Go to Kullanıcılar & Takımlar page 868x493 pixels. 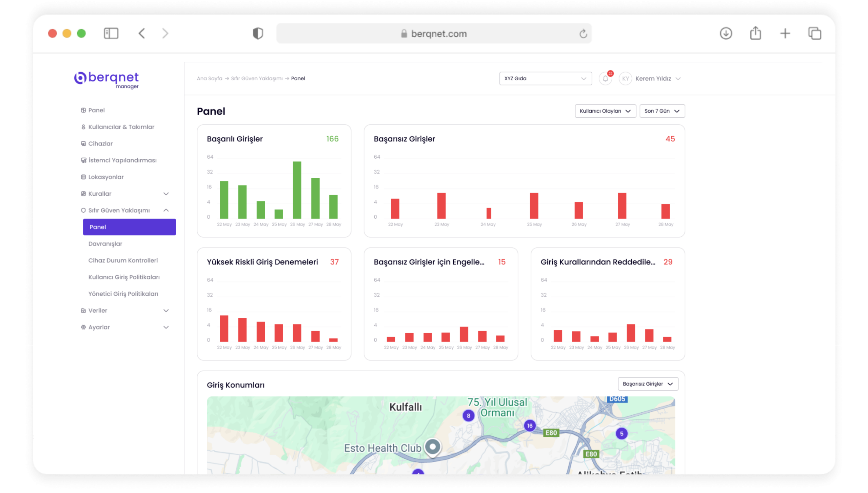tap(121, 127)
